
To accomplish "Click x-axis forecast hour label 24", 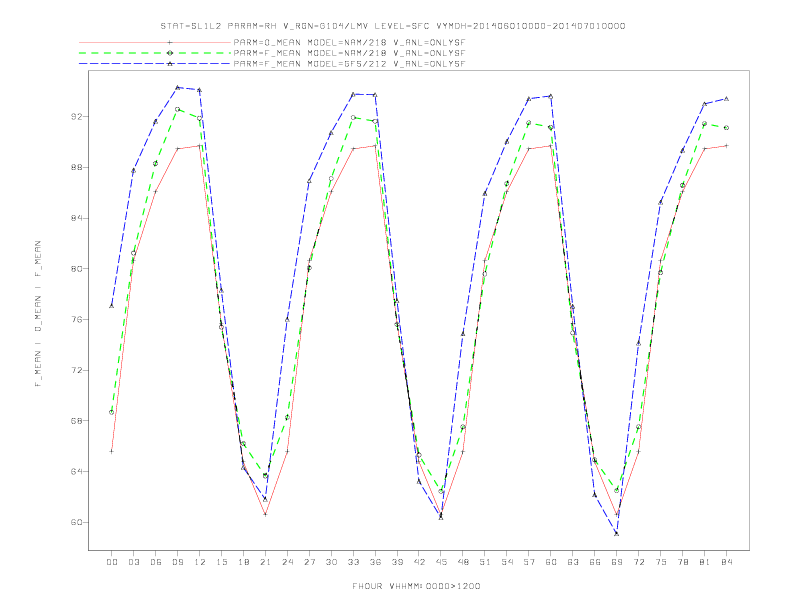I will point(287,562).
